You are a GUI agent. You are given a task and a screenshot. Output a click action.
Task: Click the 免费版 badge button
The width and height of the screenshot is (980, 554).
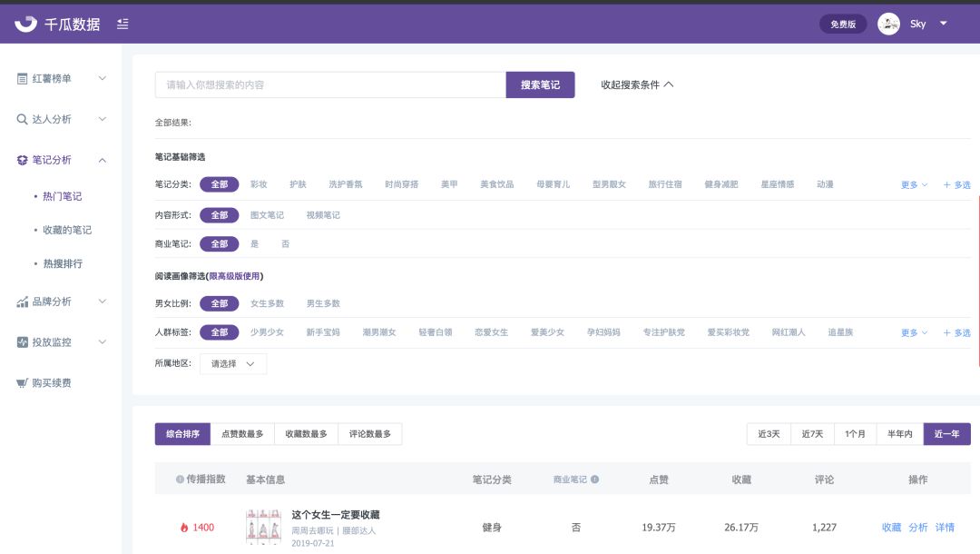[x=842, y=24]
